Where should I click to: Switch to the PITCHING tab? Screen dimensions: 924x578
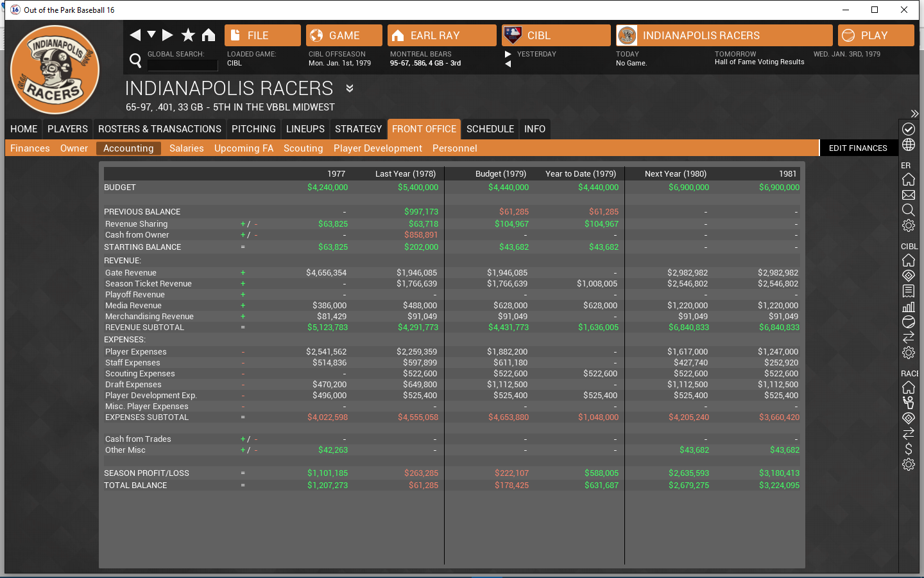point(253,129)
